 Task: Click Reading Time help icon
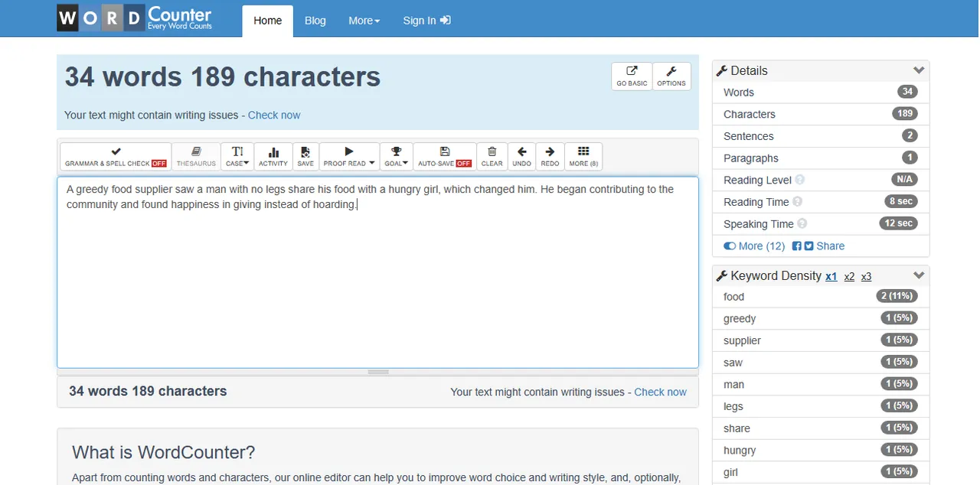pyautogui.click(x=797, y=202)
